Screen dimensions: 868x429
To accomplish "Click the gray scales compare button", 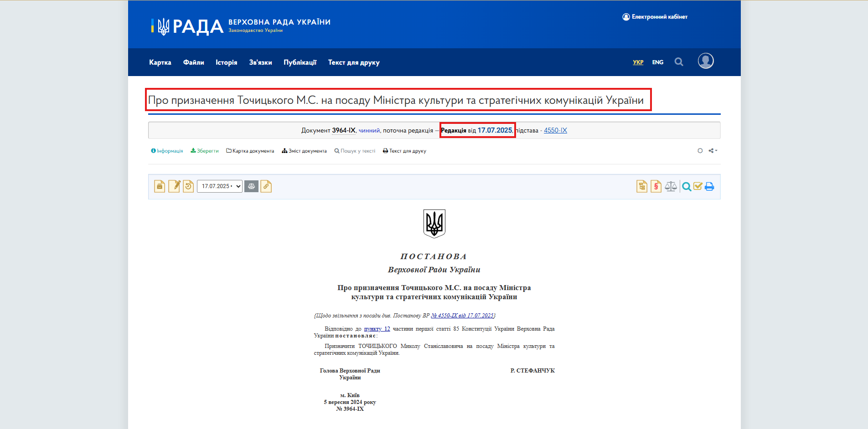I will click(x=251, y=186).
